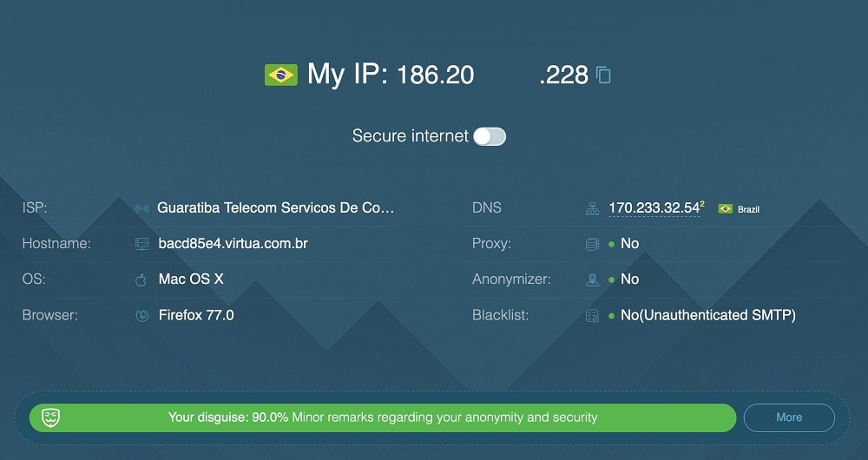Click the Firefox browser icon
The width and height of the screenshot is (868, 460).
pyautogui.click(x=142, y=316)
